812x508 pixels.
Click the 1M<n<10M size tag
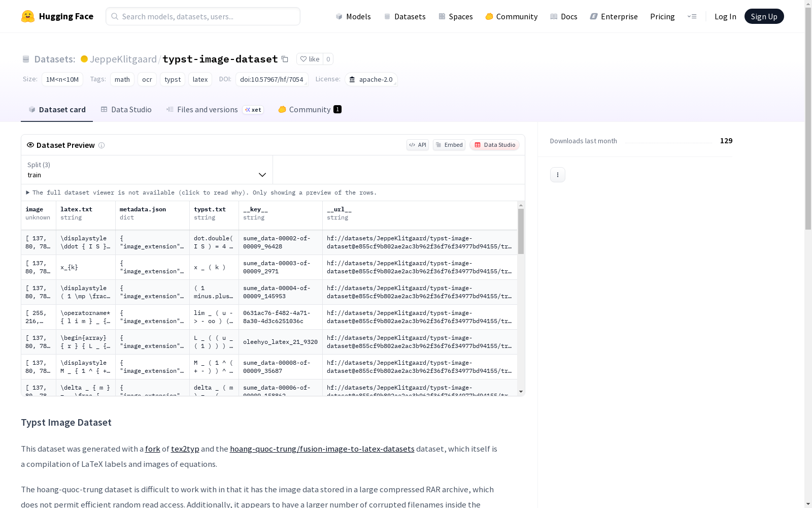tap(62, 79)
